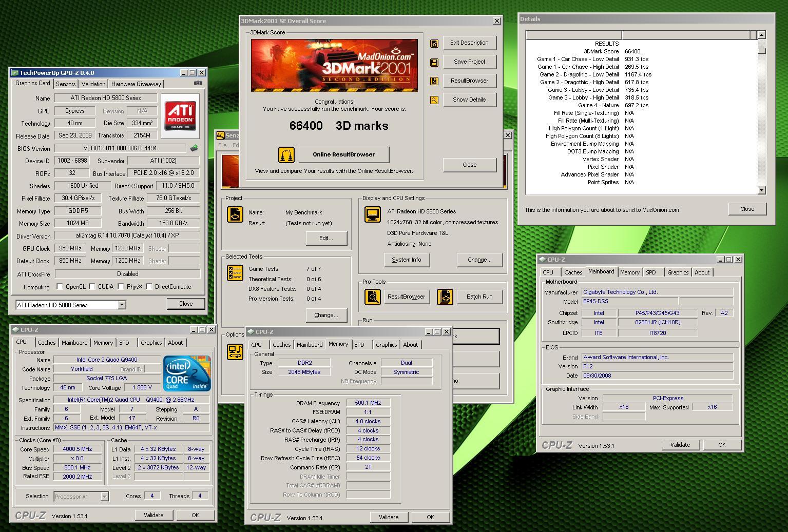Open the Validation tab in GPU-Z
788x532 pixels.
click(x=93, y=84)
